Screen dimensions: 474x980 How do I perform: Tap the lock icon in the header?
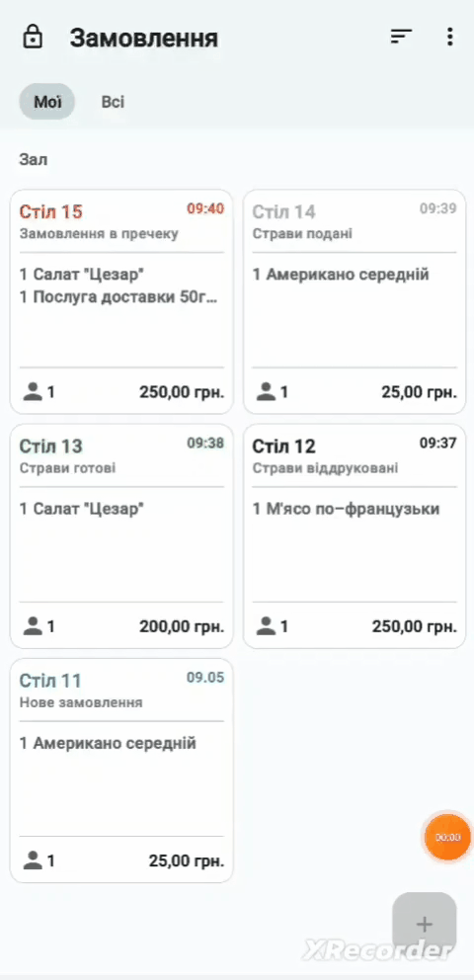click(33, 37)
